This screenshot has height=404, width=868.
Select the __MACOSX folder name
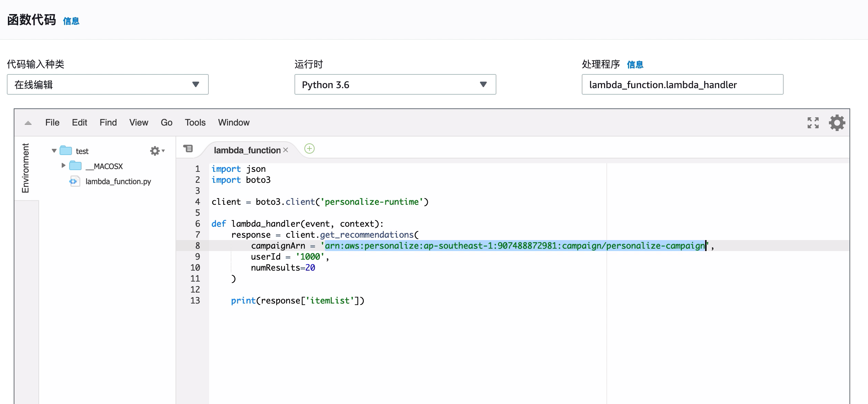104,166
